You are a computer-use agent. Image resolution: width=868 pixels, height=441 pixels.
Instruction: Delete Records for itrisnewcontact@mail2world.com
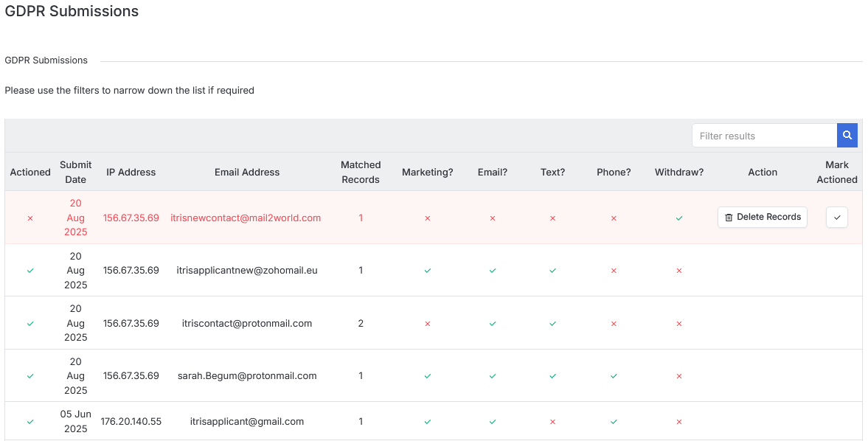click(x=763, y=218)
